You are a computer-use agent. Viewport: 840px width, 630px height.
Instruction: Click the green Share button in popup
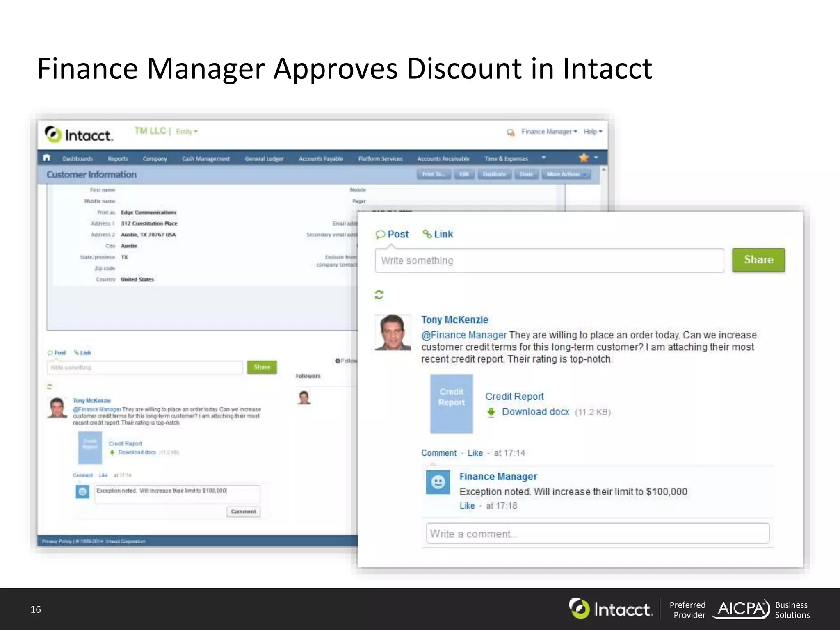758,260
